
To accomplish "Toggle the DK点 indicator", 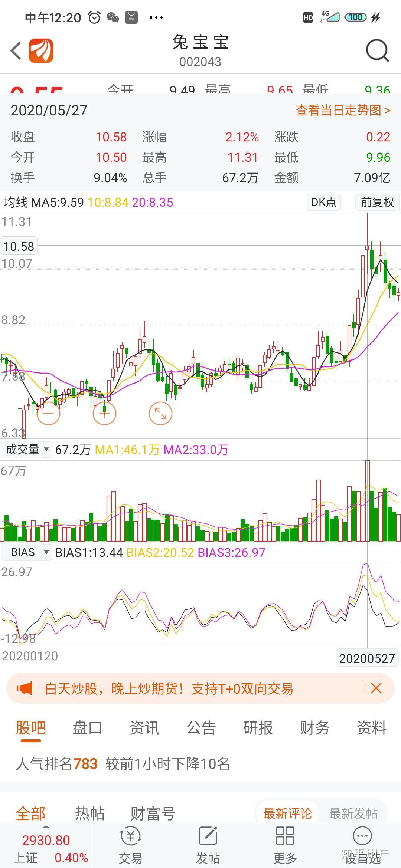I will point(324,202).
